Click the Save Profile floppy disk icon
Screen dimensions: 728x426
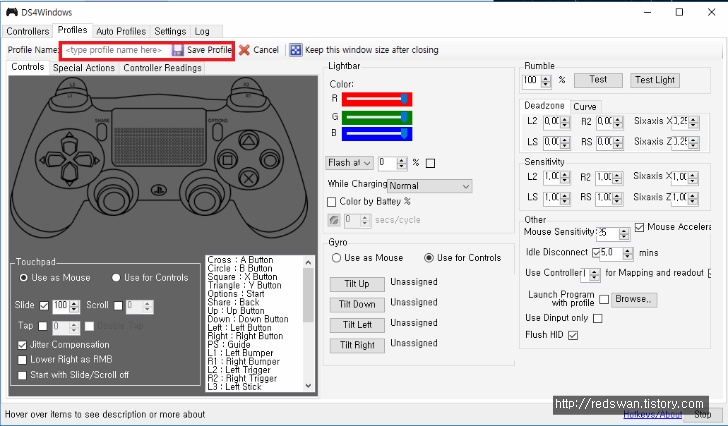(177, 50)
